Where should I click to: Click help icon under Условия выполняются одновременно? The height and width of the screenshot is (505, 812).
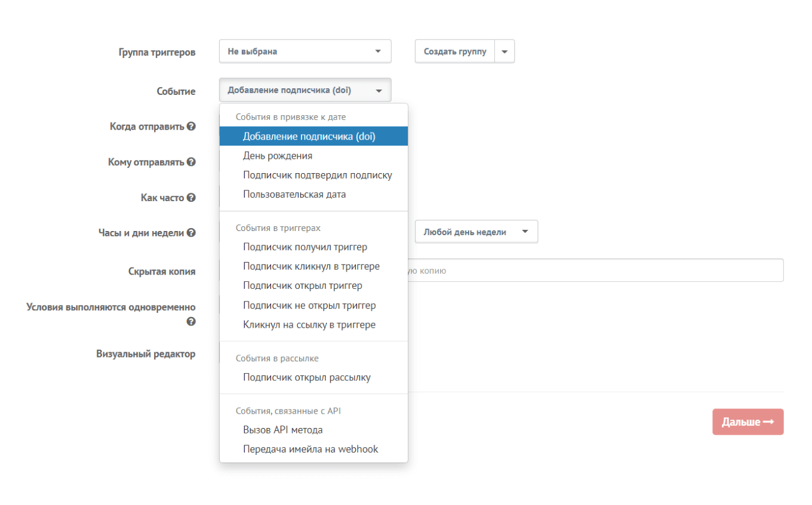pyautogui.click(x=191, y=321)
